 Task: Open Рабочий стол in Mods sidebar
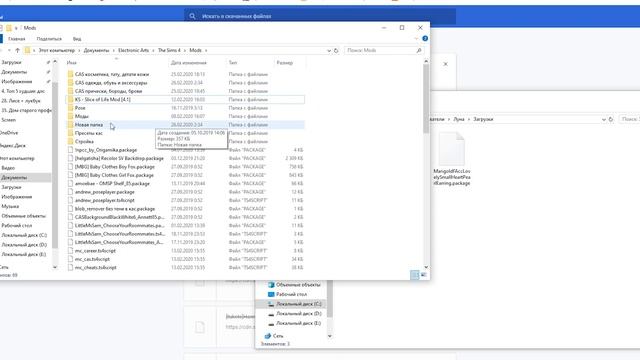(x=17, y=225)
